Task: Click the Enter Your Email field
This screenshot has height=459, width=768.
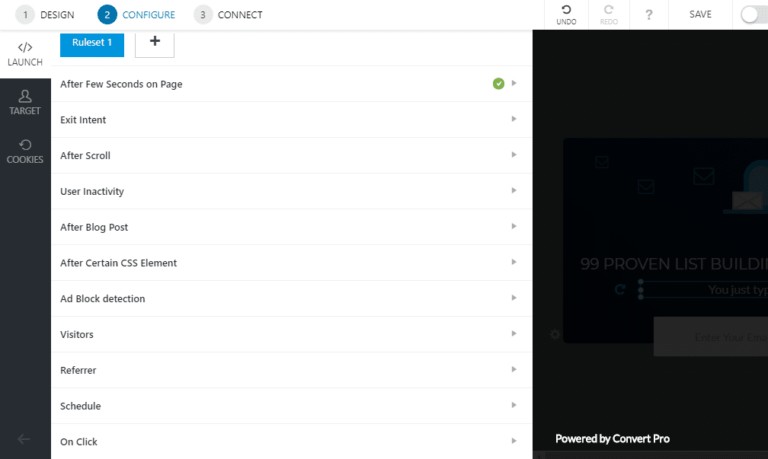Action: coord(711,337)
